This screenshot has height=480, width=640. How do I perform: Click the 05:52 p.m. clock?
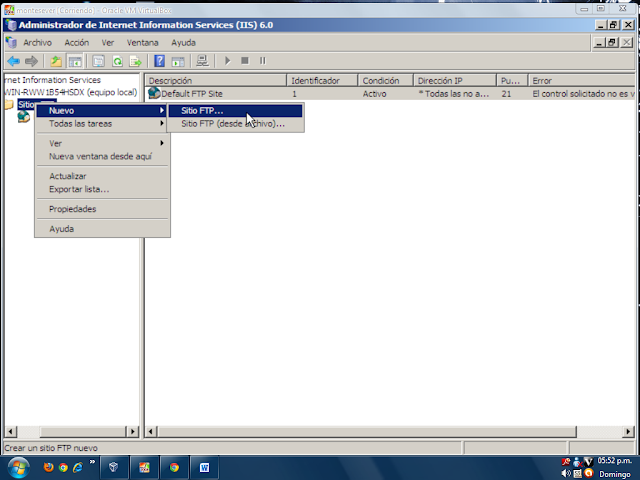[615, 460]
